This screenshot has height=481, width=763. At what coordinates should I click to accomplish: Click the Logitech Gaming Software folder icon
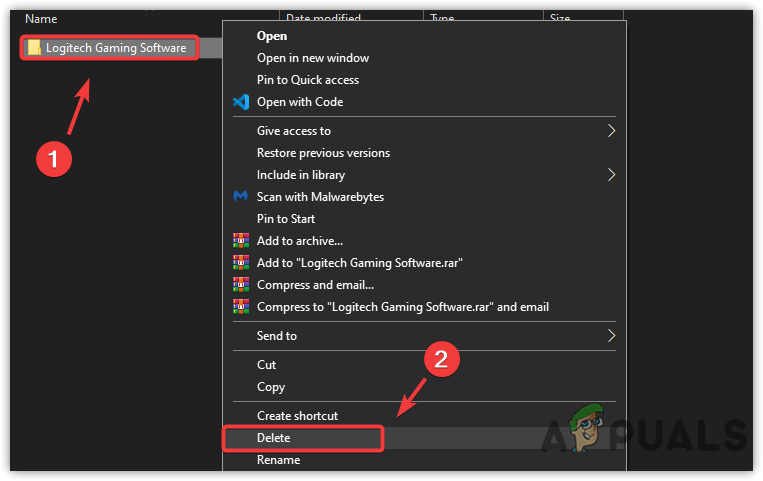coord(34,48)
